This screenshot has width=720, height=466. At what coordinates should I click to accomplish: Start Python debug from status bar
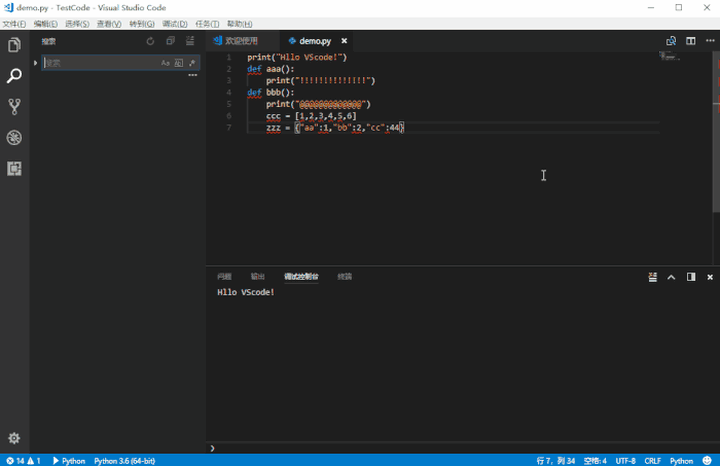pyautogui.click(x=69, y=460)
